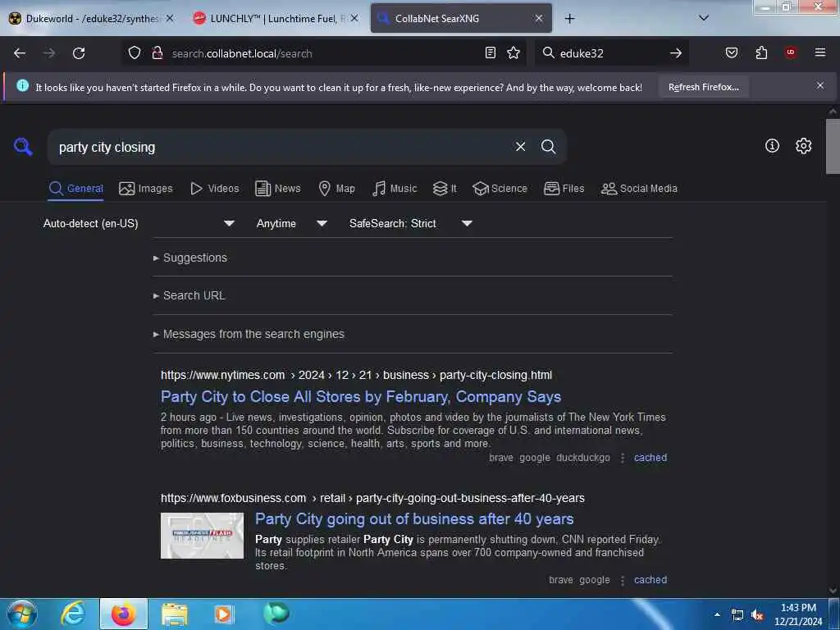The height and width of the screenshot is (630, 840).
Task: Show hidden system tray icons arrow
Action: [x=717, y=614]
